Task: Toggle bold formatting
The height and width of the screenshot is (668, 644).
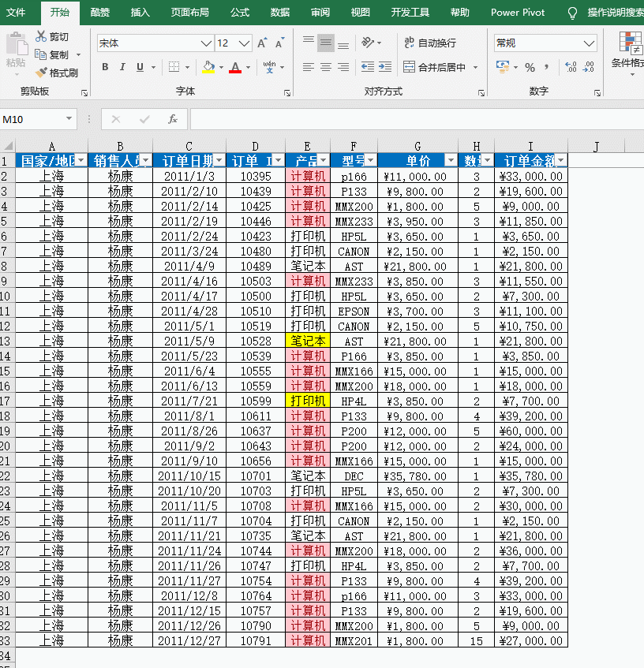Action: tap(105, 68)
